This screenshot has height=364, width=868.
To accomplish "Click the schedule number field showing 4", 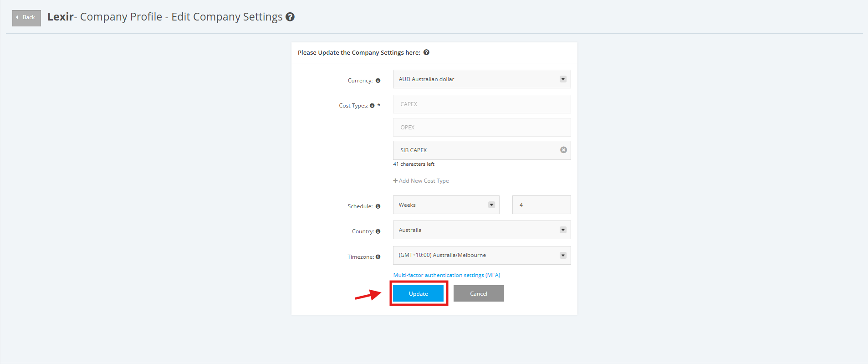I will [541, 205].
